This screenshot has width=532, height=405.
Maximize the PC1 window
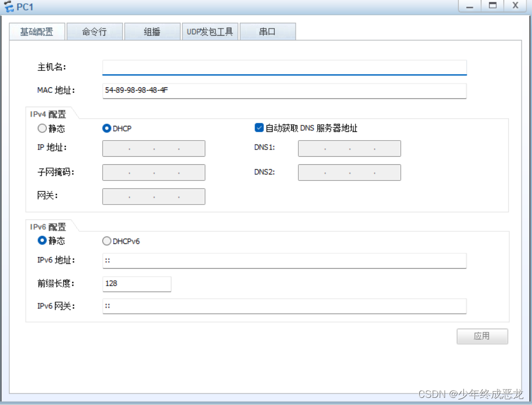coord(492,5)
